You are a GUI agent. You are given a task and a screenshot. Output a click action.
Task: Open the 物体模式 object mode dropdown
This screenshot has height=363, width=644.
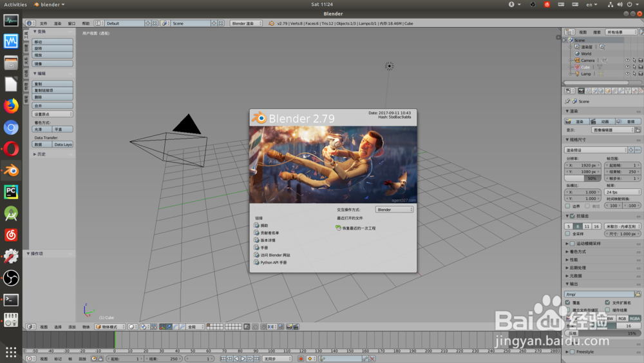(110, 327)
